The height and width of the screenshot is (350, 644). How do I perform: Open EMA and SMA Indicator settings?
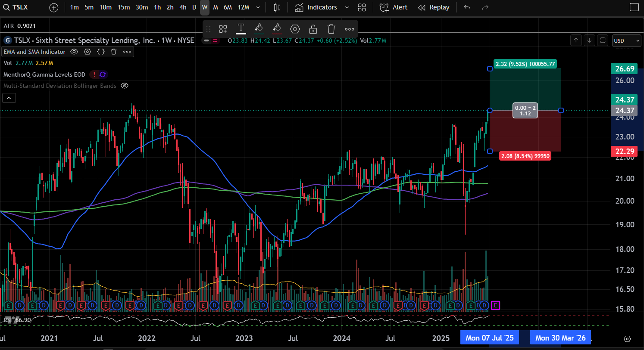(x=88, y=52)
